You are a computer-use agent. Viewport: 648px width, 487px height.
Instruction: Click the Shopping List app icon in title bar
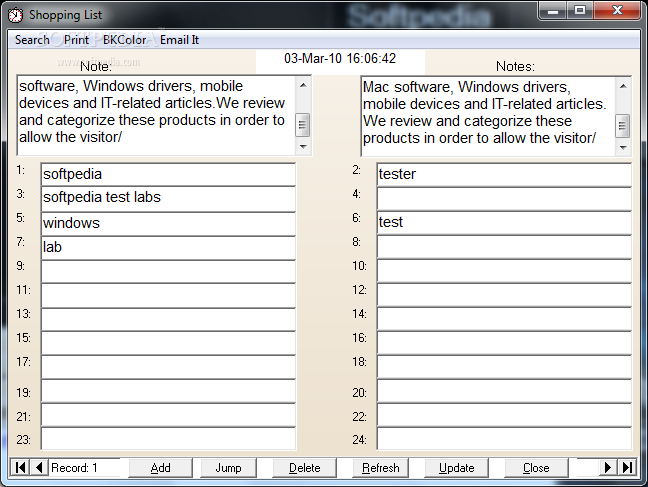coord(16,15)
